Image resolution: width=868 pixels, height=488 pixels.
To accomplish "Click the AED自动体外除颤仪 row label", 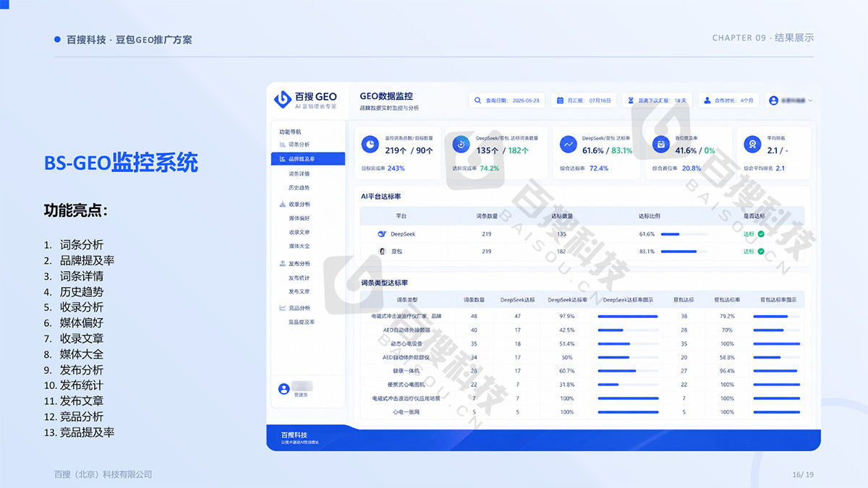I will tap(407, 357).
